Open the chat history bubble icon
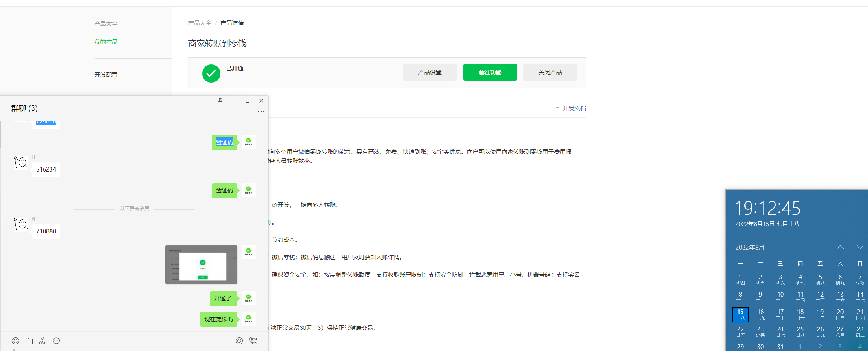 (56, 341)
